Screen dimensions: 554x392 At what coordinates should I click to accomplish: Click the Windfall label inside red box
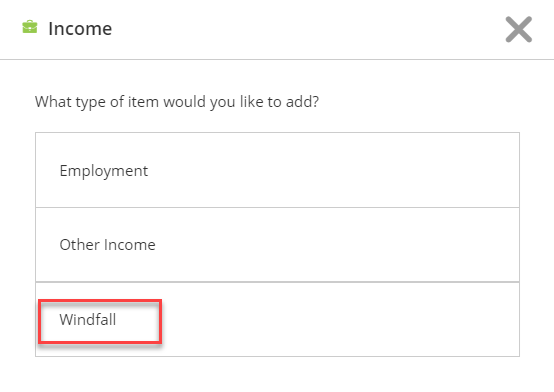pos(88,320)
